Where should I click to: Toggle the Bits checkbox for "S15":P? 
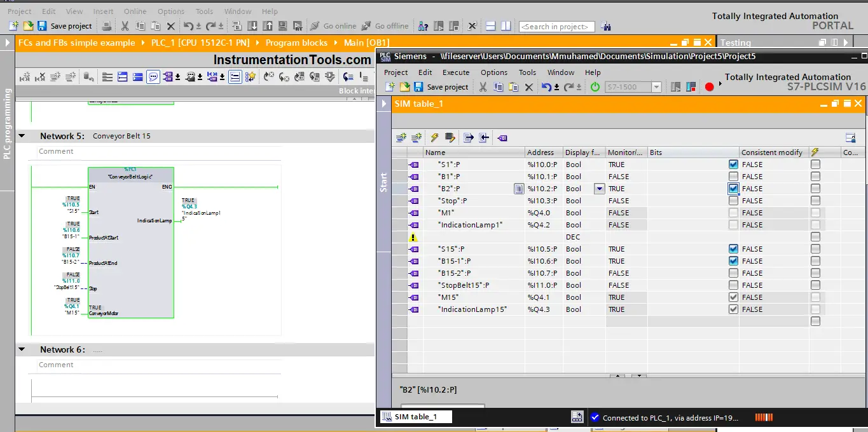pyautogui.click(x=733, y=249)
